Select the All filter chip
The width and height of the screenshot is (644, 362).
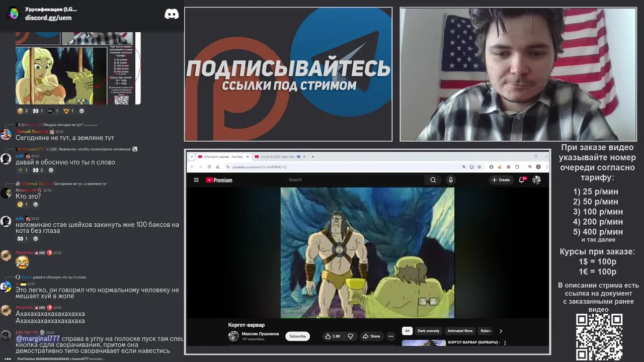tap(407, 331)
